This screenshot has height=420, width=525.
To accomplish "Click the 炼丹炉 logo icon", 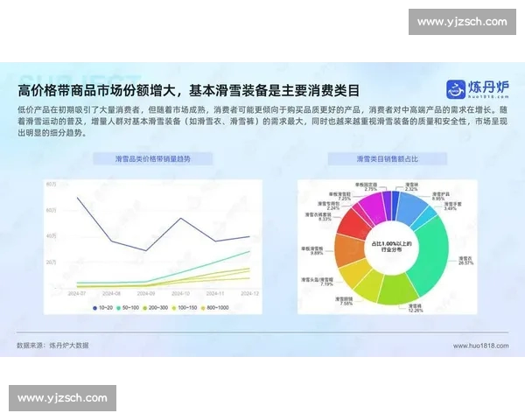I will [x=456, y=89].
